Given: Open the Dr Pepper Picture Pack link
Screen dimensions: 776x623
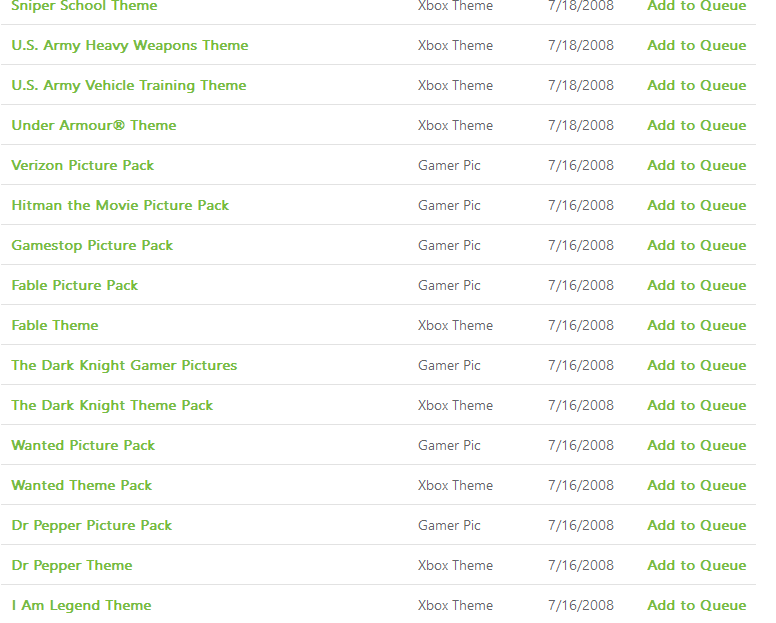Looking at the screenshot, I should 92,526.
